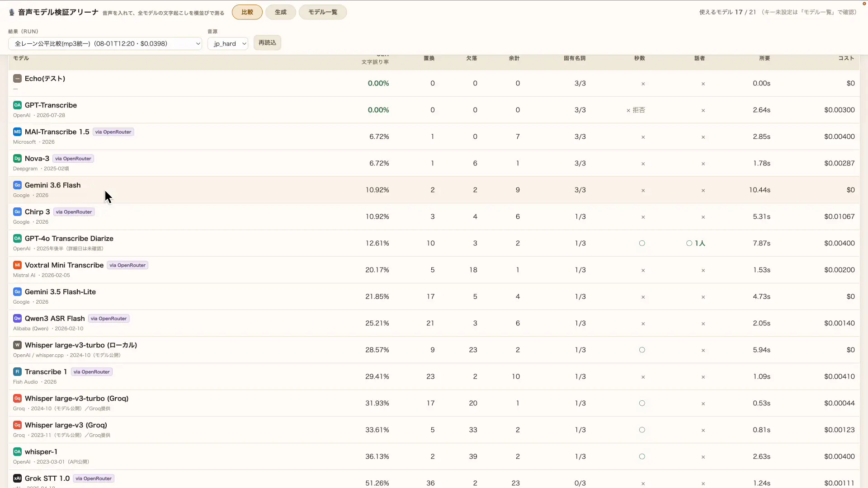Click the via OpenRouter badge on Chirp 3
The width and height of the screenshot is (868, 488).
(74, 212)
